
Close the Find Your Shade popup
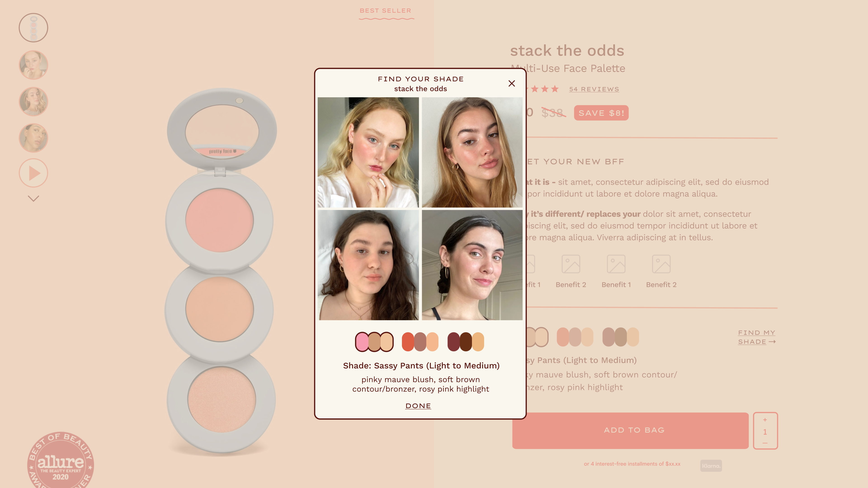coord(512,84)
